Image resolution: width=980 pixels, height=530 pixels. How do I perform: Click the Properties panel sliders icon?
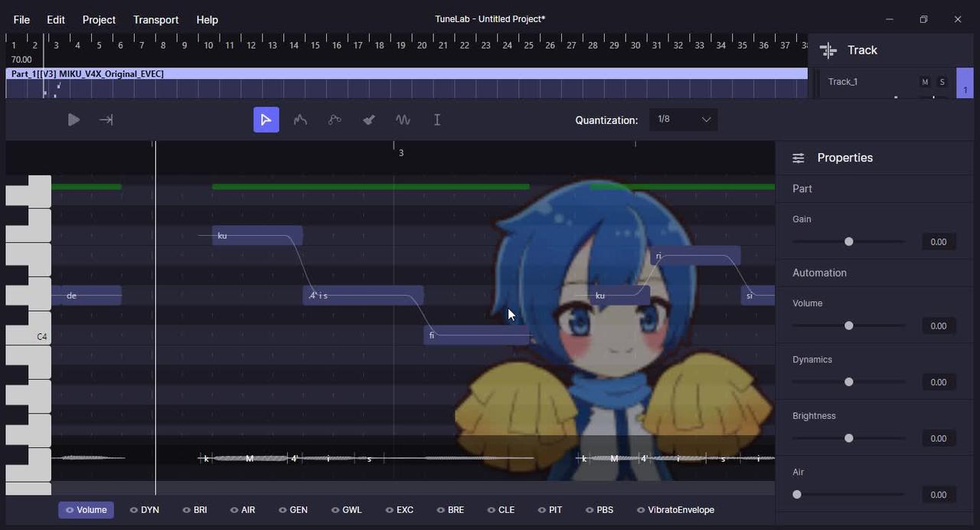[798, 158]
